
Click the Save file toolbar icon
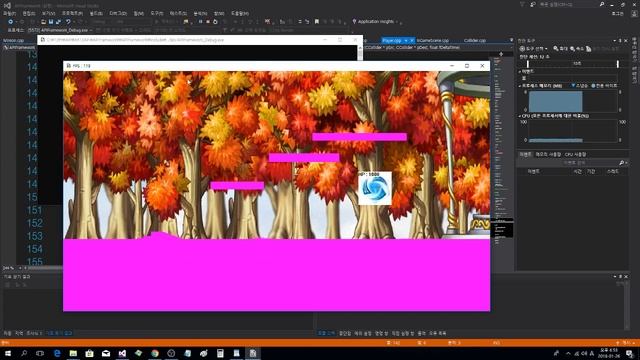pyautogui.click(x=51, y=22)
